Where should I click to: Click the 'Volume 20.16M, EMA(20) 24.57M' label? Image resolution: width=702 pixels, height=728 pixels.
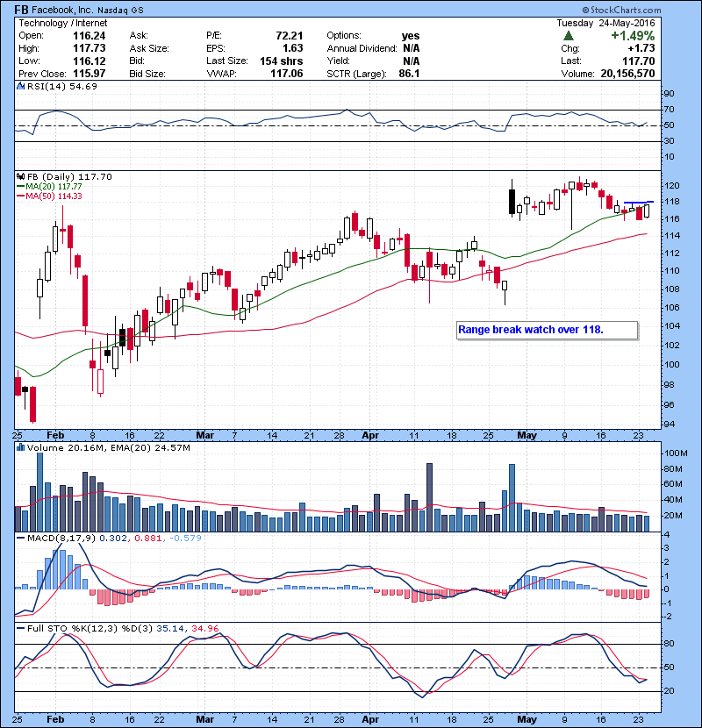[108, 448]
